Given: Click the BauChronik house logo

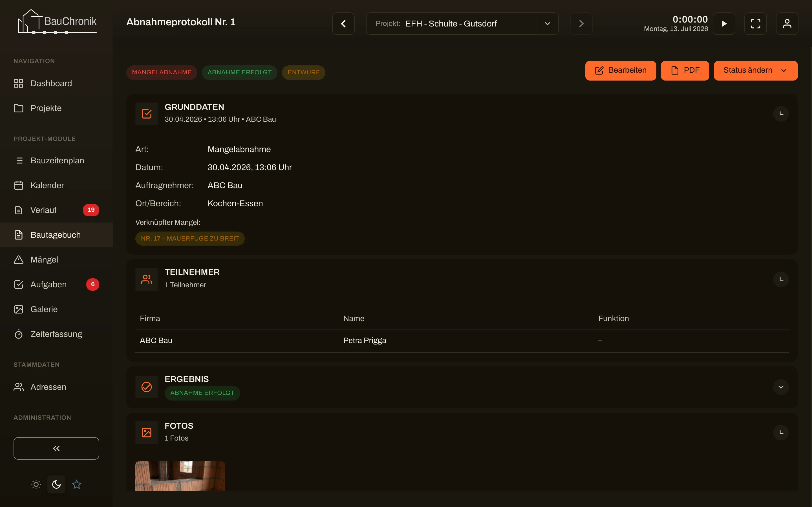Looking at the screenshot, I should [x=57, y=21].
